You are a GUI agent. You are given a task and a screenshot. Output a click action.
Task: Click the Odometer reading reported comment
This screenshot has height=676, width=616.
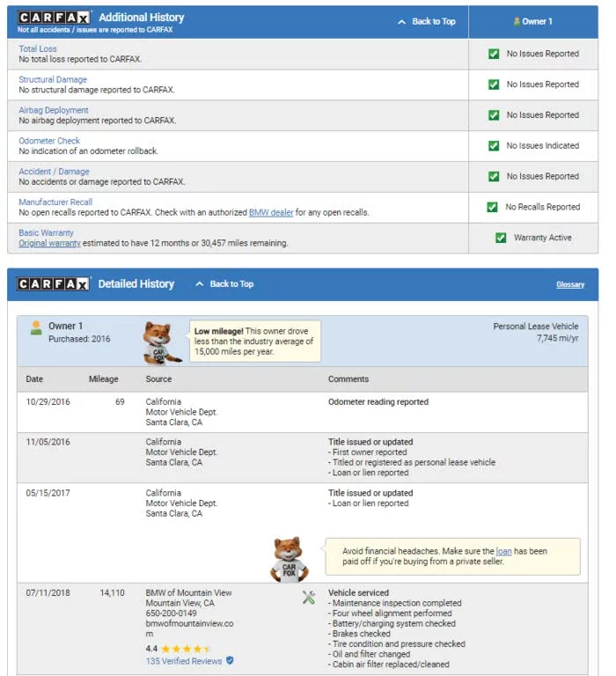[378, 401]
